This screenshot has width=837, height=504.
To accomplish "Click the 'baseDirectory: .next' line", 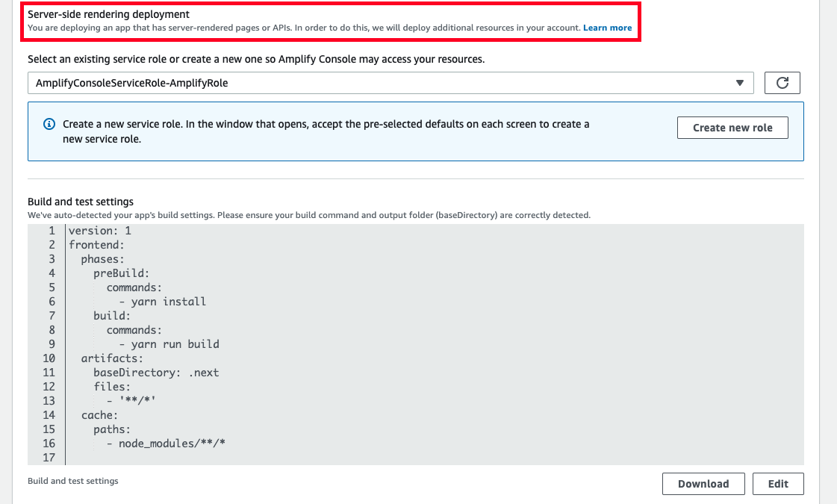I will click(156, 372).
